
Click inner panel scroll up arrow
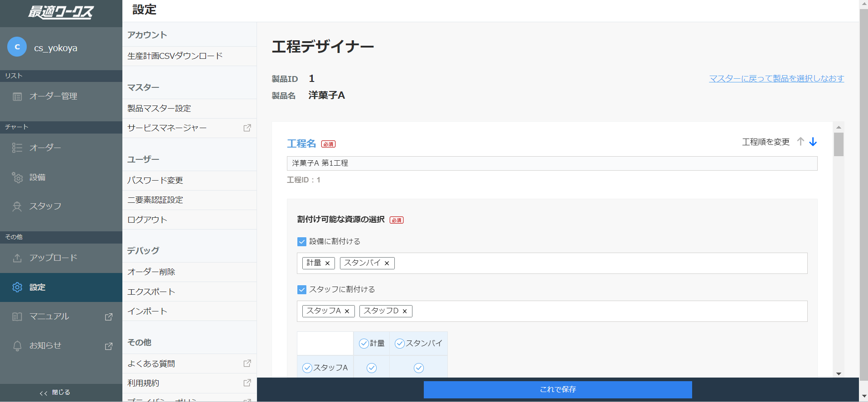pyautogui.click(x=839, y=127)
